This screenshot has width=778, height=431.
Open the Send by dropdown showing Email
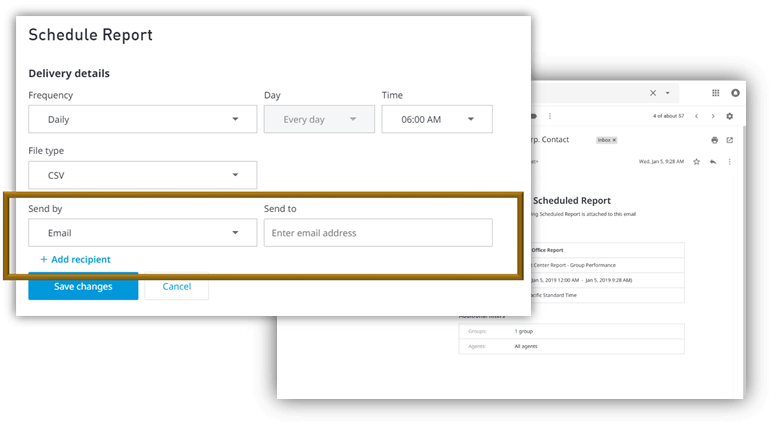coord(142,233)
